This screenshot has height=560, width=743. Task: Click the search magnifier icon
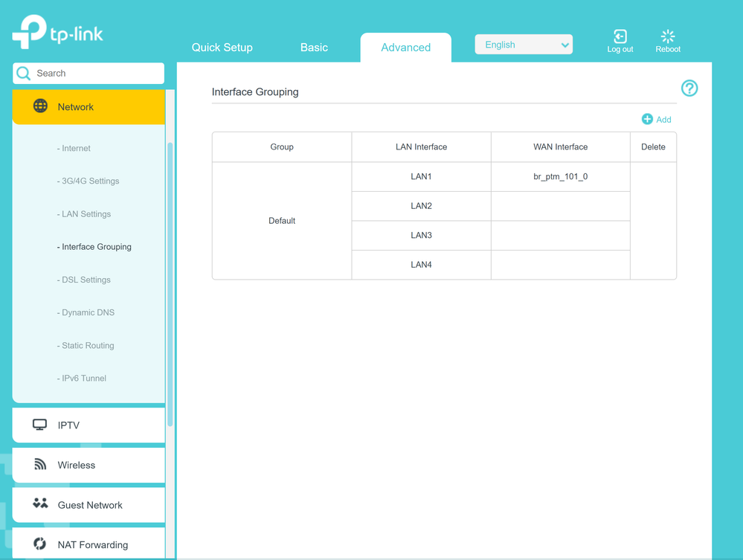click(x=24, y=73)
